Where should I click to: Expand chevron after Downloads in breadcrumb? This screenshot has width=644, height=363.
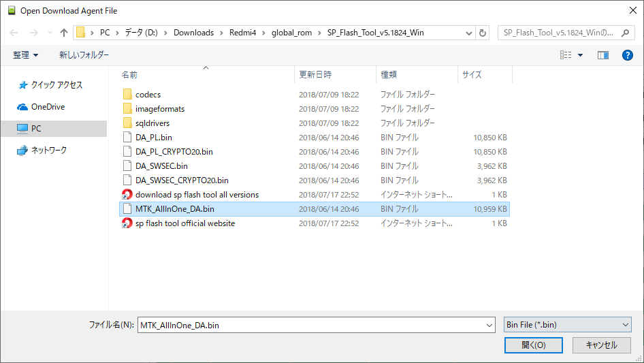221,33
